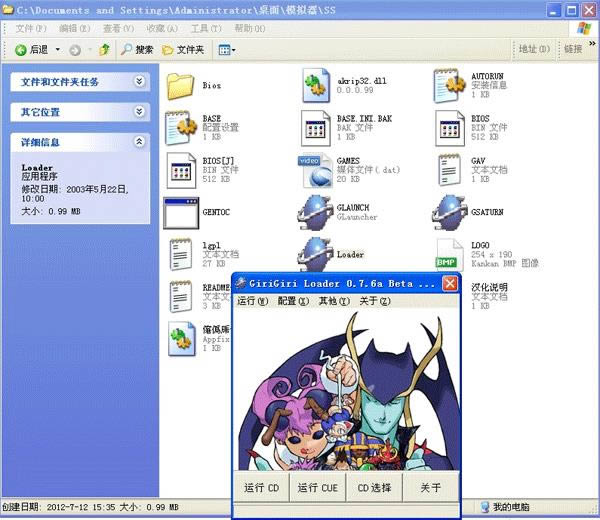600x520 pixels.
Task: Select the Loader application icon
Action: [x=315, y=254]
